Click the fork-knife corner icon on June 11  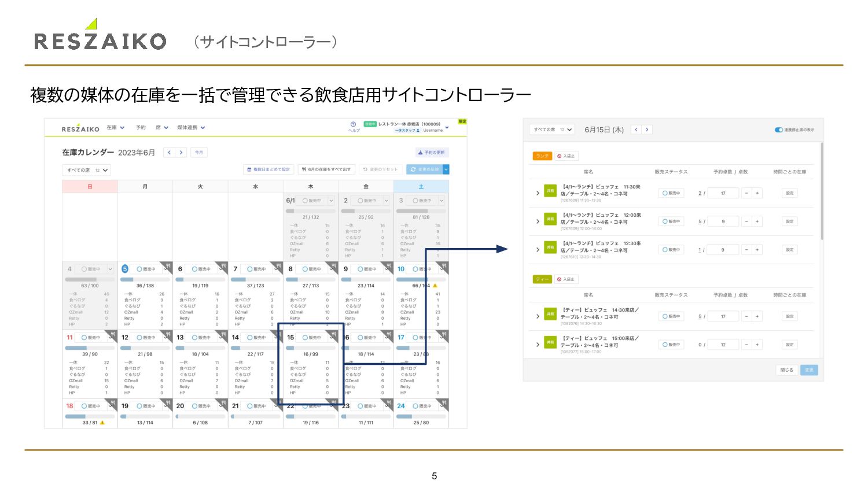click(x=113, y=335)
